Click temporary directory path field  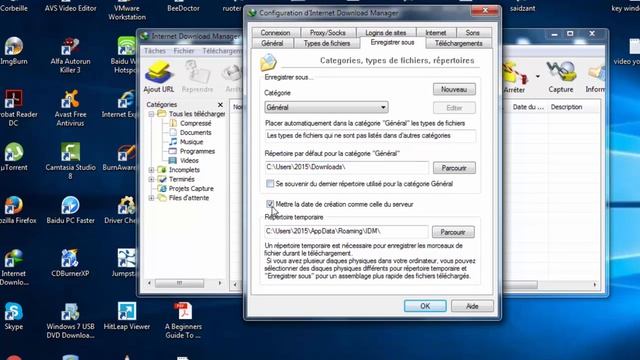pos(346,231)
